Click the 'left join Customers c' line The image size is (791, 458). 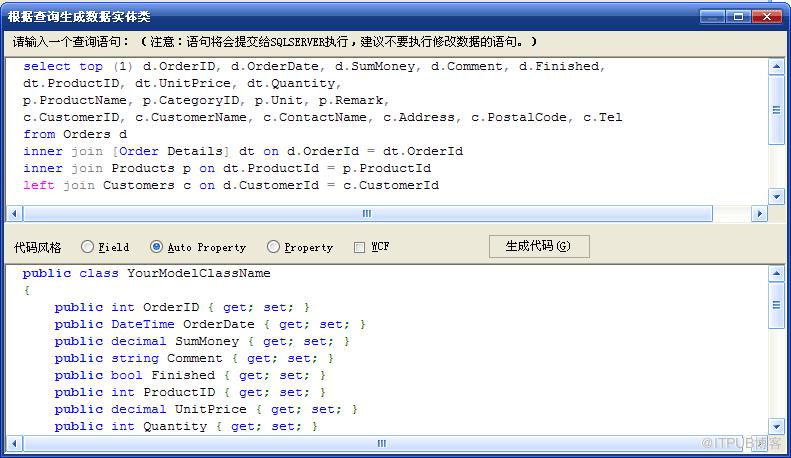231,185
